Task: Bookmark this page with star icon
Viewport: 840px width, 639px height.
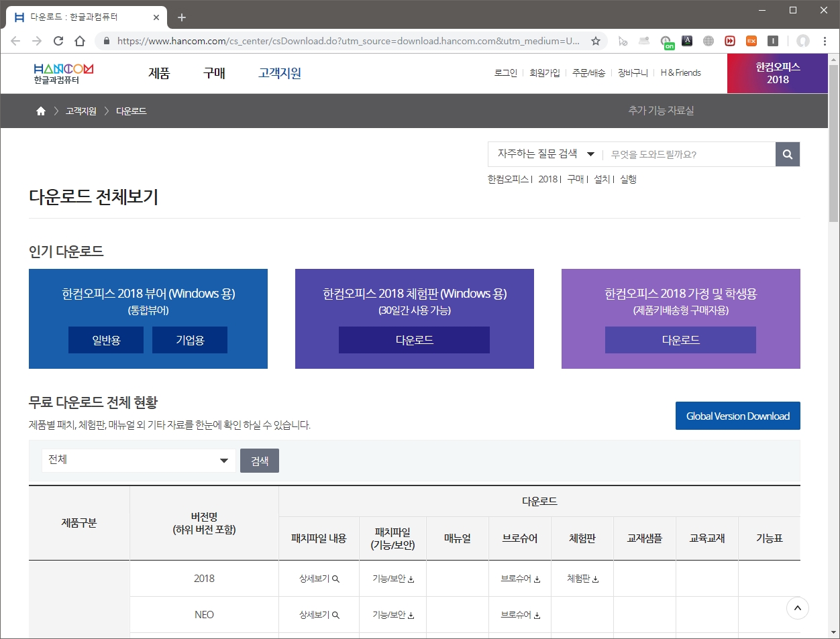Action: click(x=595, y=41)
